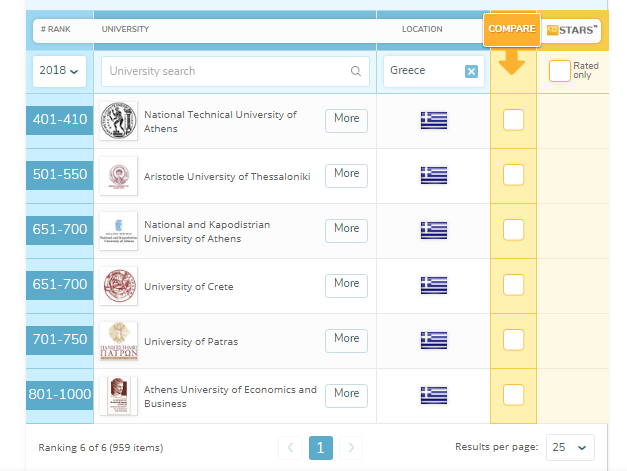Tick compare box for University of Crete

[513, 285]
